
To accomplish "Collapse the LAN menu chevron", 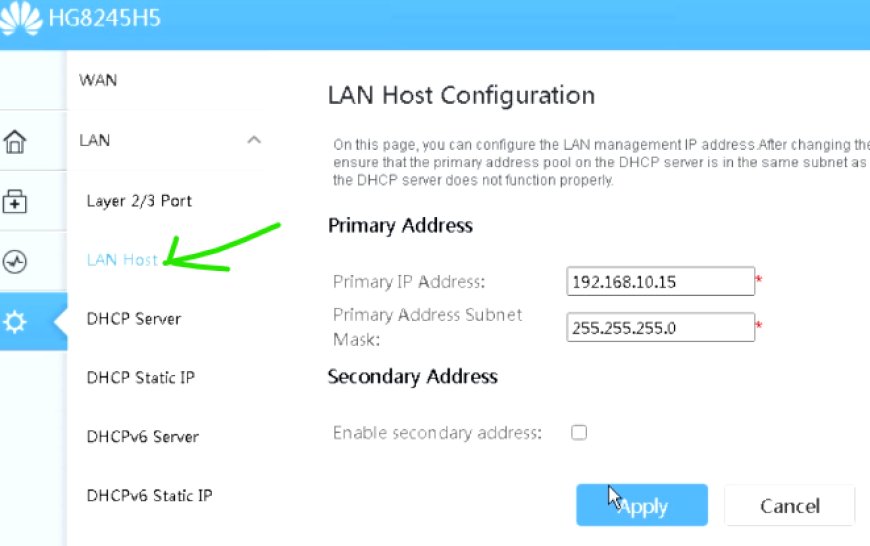I will pos(254,140).
